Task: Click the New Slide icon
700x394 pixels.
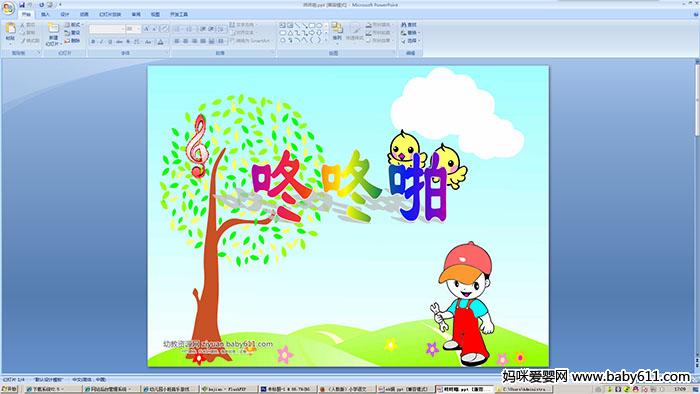Action: click(x=53, y=28)
